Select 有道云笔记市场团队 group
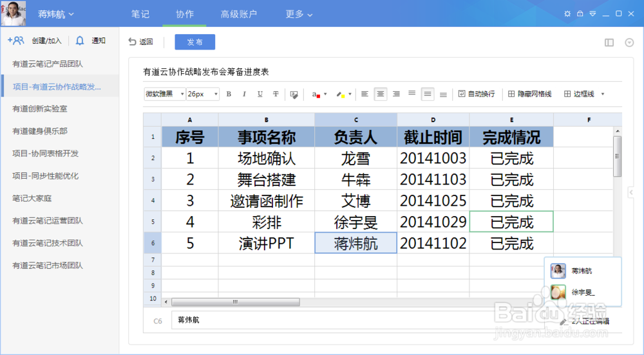Screen dimensions: 644x355 [60, 266]
